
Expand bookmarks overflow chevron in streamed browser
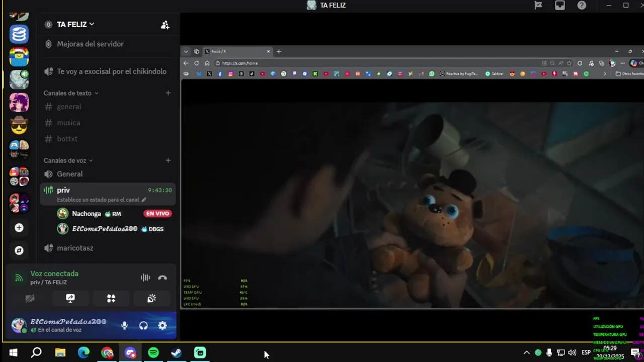[x=605, y=74]
